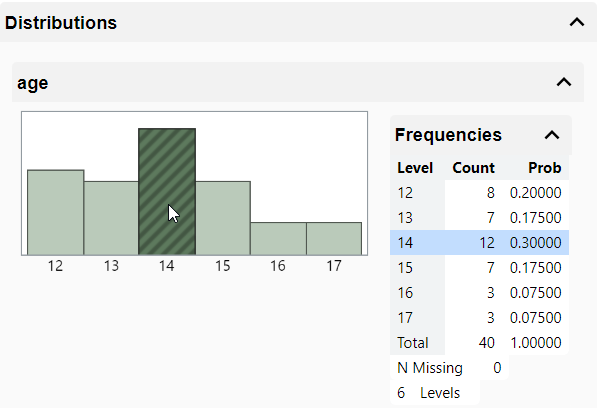Image resolution: width=599 pixels, height=408 pixels.
Task: Select Level 17 row in Frequencies
Action: [479, 317]
